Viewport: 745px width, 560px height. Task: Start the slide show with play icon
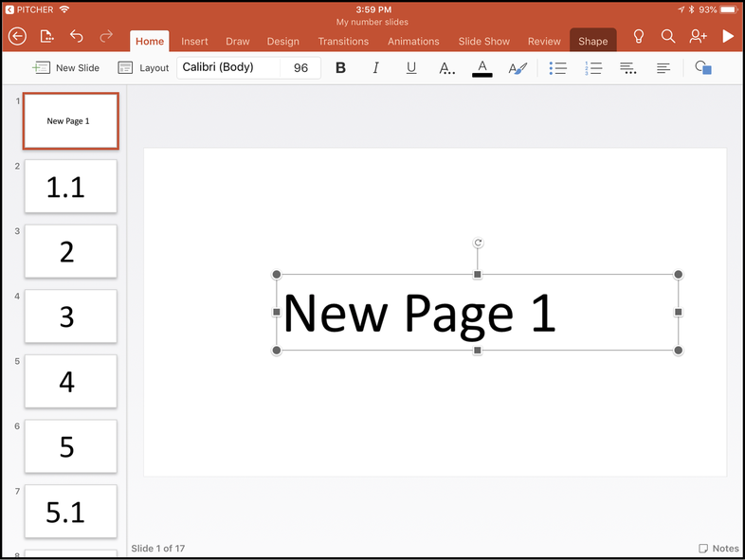(x=728, y=36)
